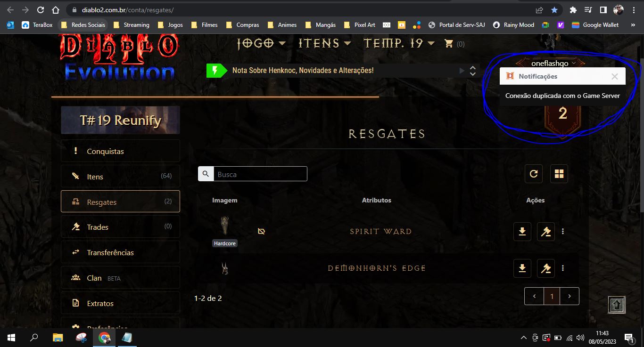The image size is (644, 347).
Task: Open Itens in the sidebar
Action: (120, 177)
